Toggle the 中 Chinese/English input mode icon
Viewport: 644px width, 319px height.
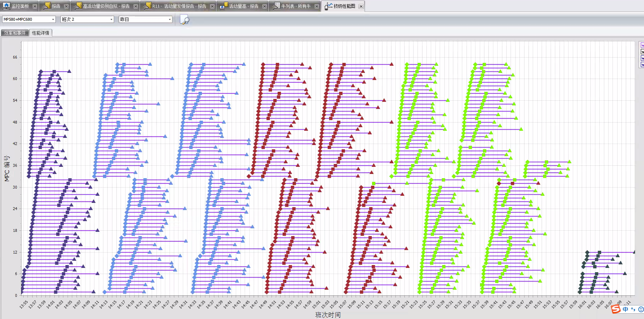625,309
